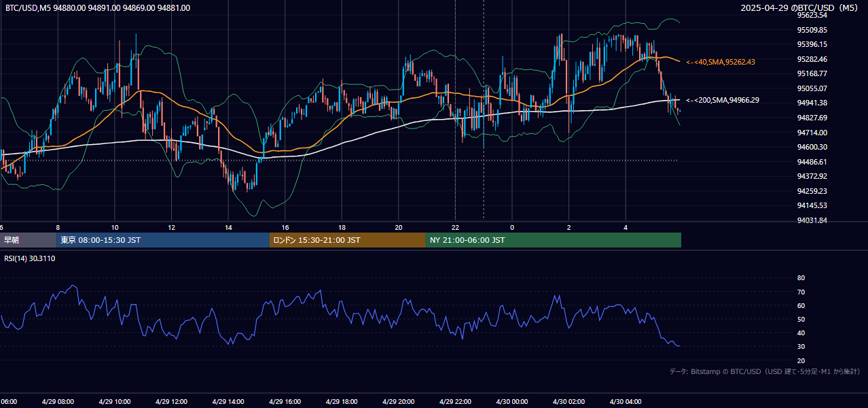Click RSI axis level 20
The image size is (868, 408).
[801, 360]
